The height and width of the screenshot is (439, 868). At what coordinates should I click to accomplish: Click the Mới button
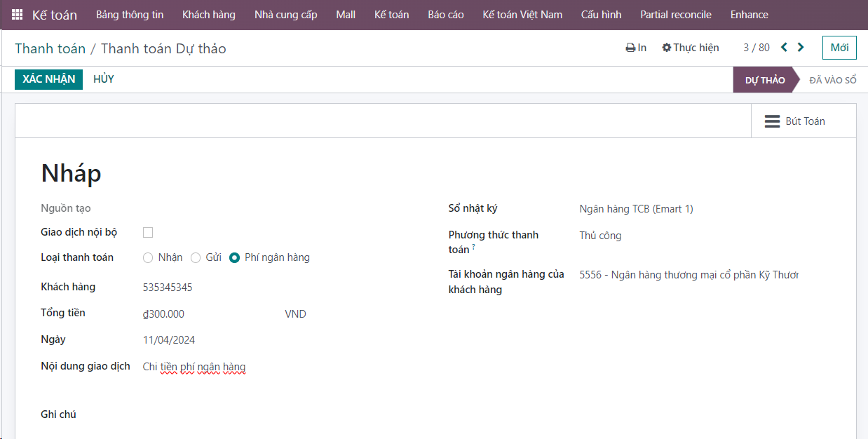click(x=839, y=48)
